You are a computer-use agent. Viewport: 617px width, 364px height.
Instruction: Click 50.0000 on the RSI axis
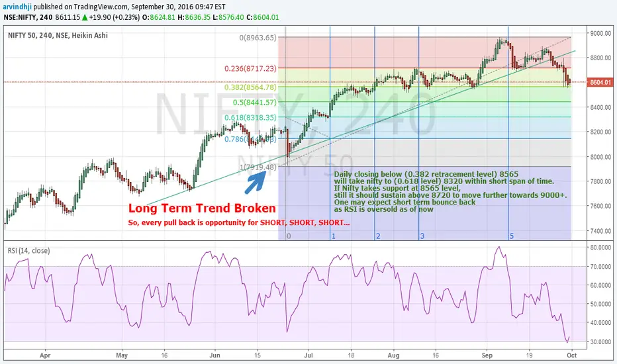600,304
